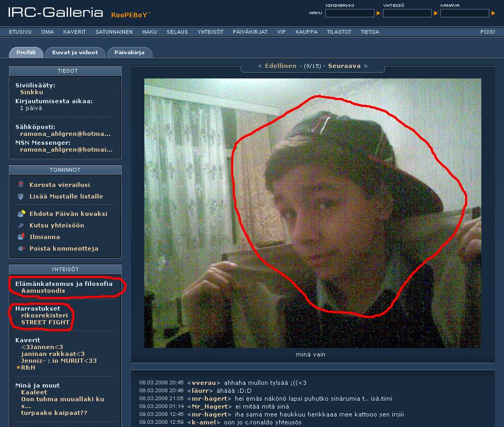This screenshot has width=504, height=427.
Task: Click the IRC-Galleria logo
Action: (55, 13)
